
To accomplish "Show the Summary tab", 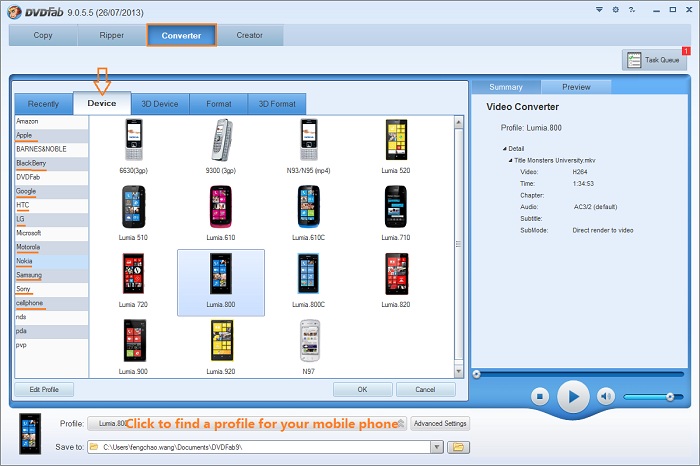I will coord(506,87).
